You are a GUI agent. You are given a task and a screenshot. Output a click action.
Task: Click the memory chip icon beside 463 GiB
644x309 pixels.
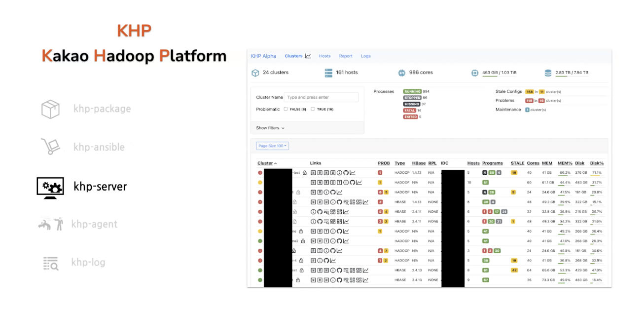tap(475, 73)
